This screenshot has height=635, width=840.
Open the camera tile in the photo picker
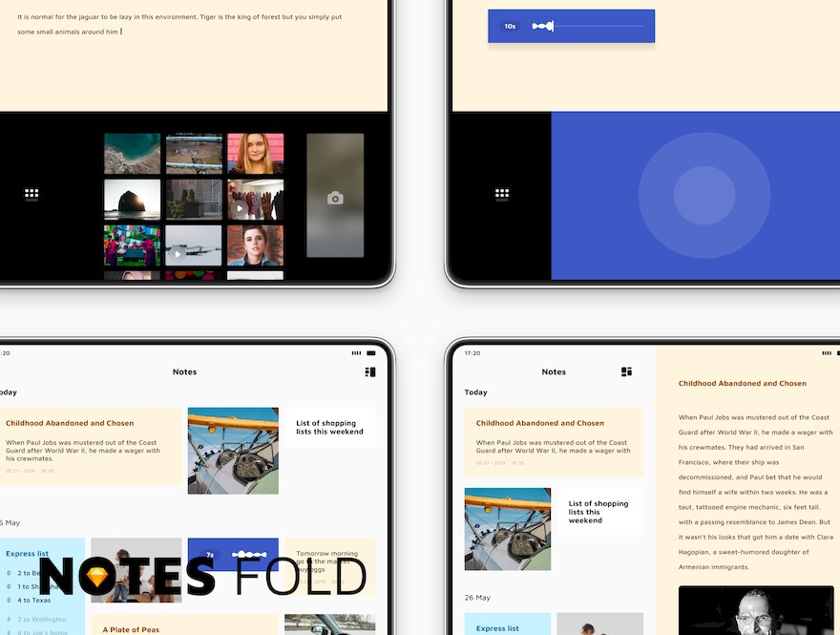pos(335,196)
